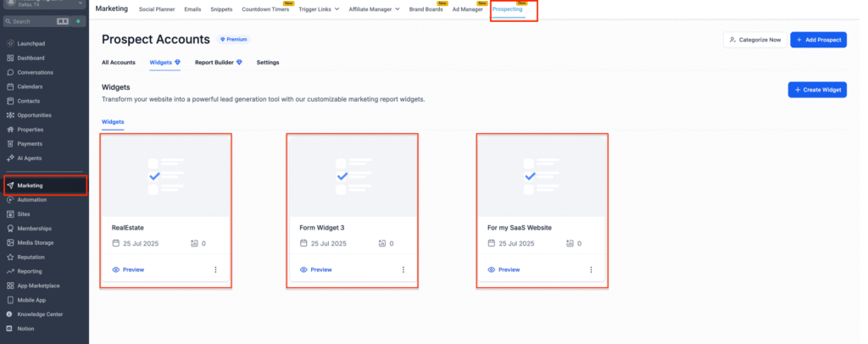Preview the For my SaaS Website widget
Viewport: 868px width, 344px height.
click(x=504, y=270)
